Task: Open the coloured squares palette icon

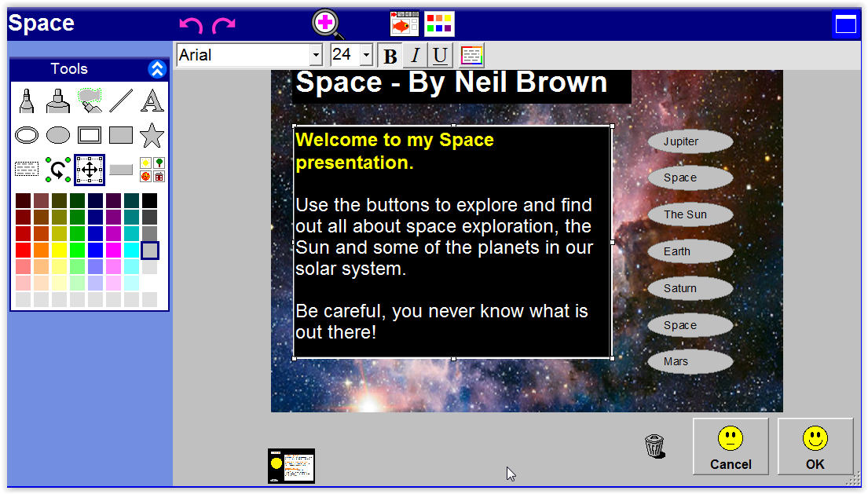Action: 439,24
